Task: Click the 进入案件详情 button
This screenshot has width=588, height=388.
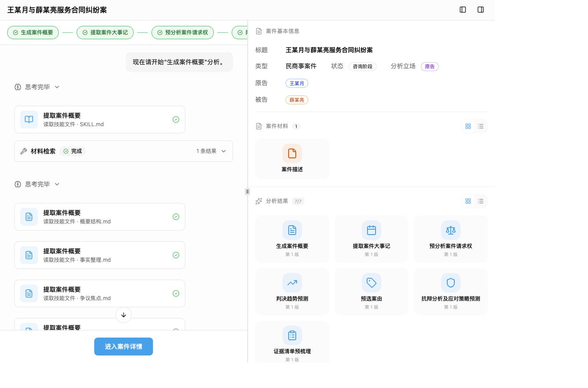Action: click(x=123, y=347)
